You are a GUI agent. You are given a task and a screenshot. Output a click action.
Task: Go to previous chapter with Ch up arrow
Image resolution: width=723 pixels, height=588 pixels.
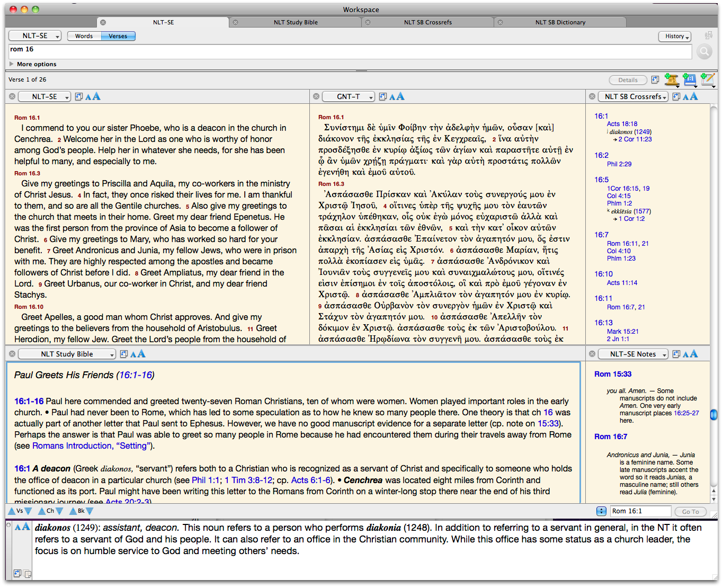42,511
